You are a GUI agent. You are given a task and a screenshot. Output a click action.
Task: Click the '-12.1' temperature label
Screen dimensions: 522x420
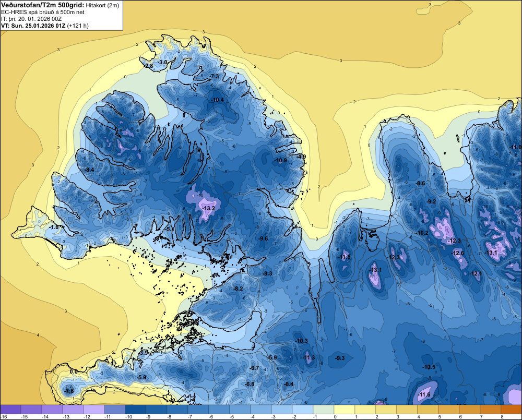click(x=476, y=273)
